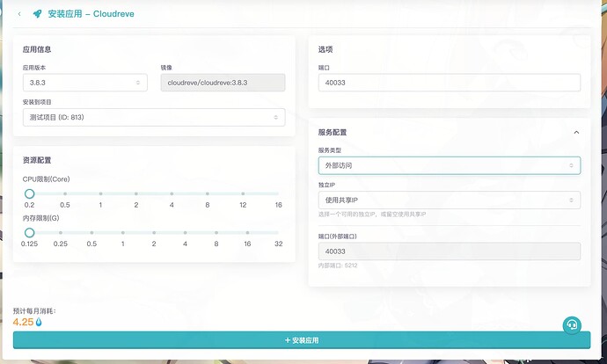The image size is (607, 364).
Task: Click the CPU限制(Core) label
Action: pos(46,179)
